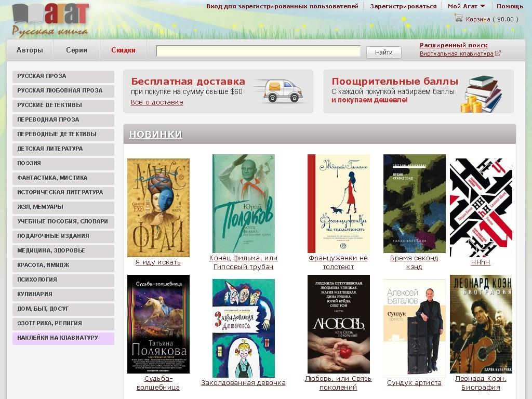Image resolution: width=532 pixels, height=399 pixels.
Task: Open the shopping cart icon
Action: pyautogui.click(x=458, y=18)
